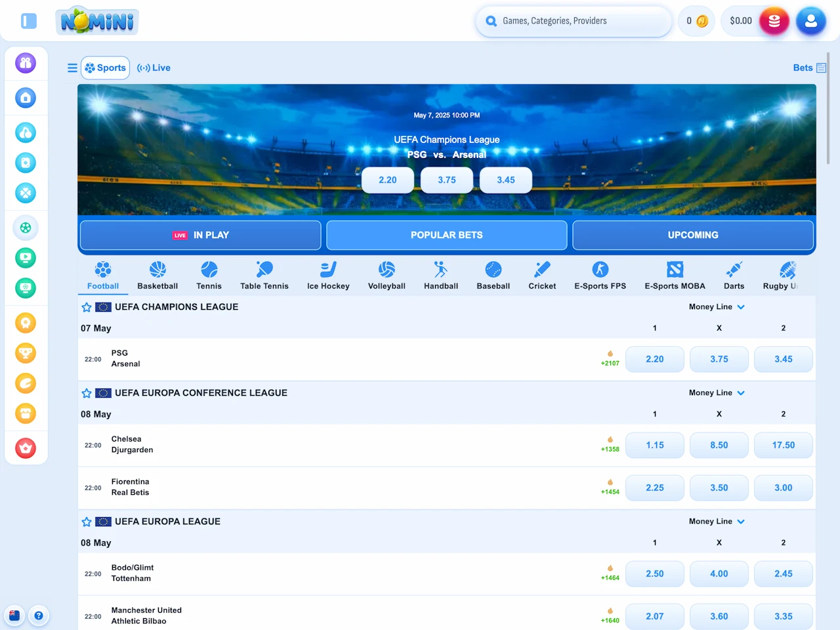840x630 pixels.
Task: Open Money Line dropdown for Europa Conference League
Action: (x=717, y=392)
